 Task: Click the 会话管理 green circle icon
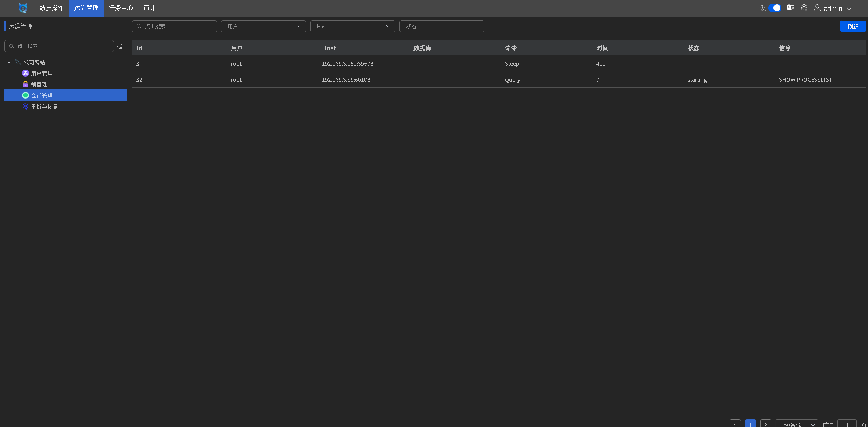pyautogui.click(x=25, y=95)
